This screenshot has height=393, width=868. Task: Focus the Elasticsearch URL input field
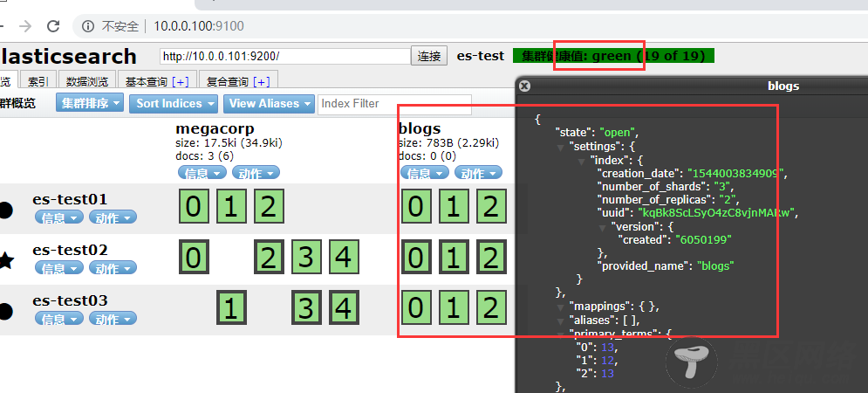(285, 57)
